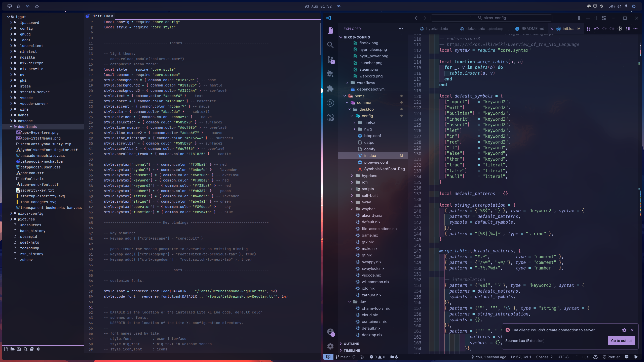Open Explorer panel More Actions ellipsis
The width and height of the screenshot is (644, 362).
click(401, 29)
